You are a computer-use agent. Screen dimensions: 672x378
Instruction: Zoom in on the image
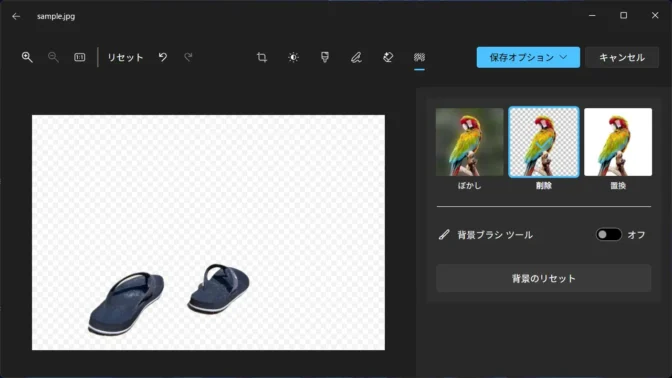27,57
